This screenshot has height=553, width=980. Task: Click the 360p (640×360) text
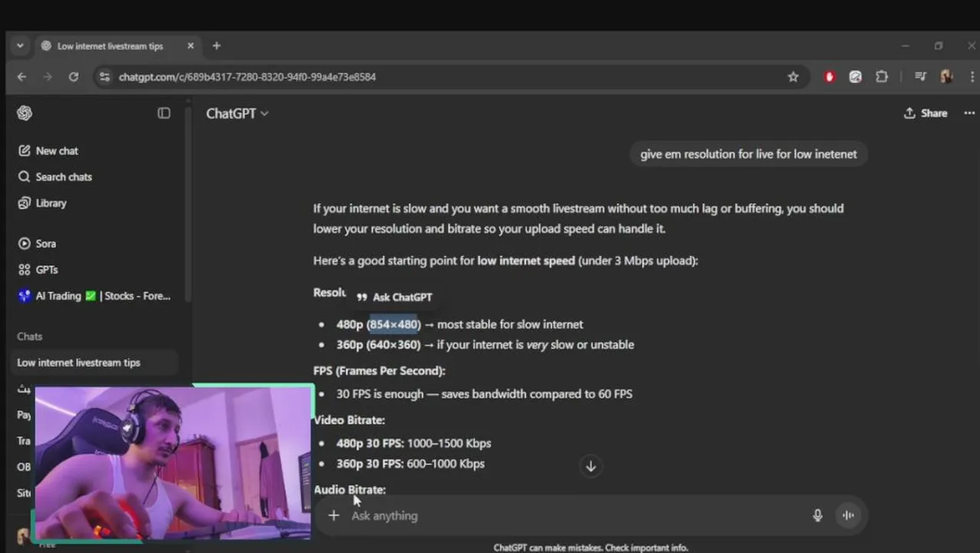[378, 345]
